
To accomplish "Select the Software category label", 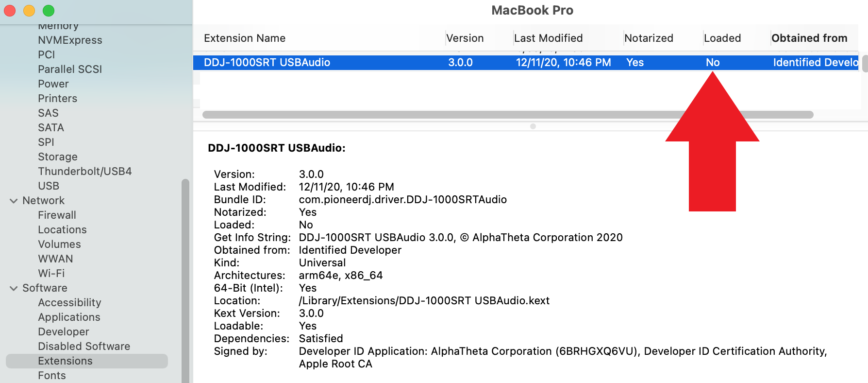I will coord(45,288).
